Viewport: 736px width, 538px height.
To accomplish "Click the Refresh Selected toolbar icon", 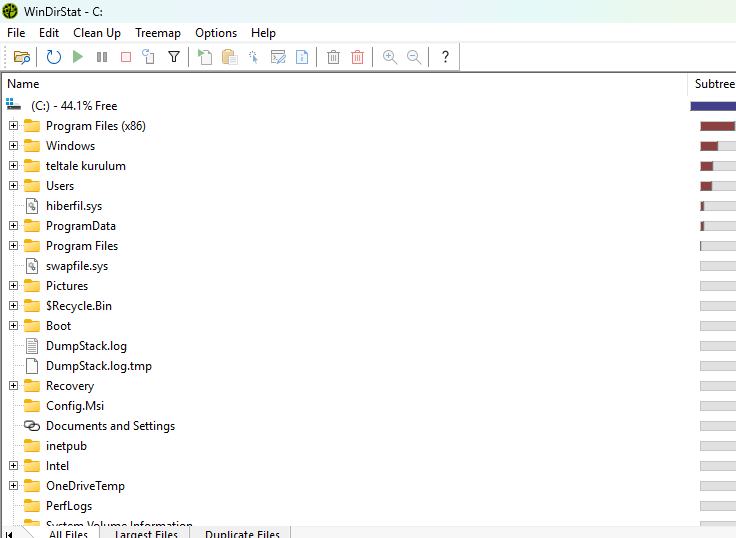I will [148, 57].
